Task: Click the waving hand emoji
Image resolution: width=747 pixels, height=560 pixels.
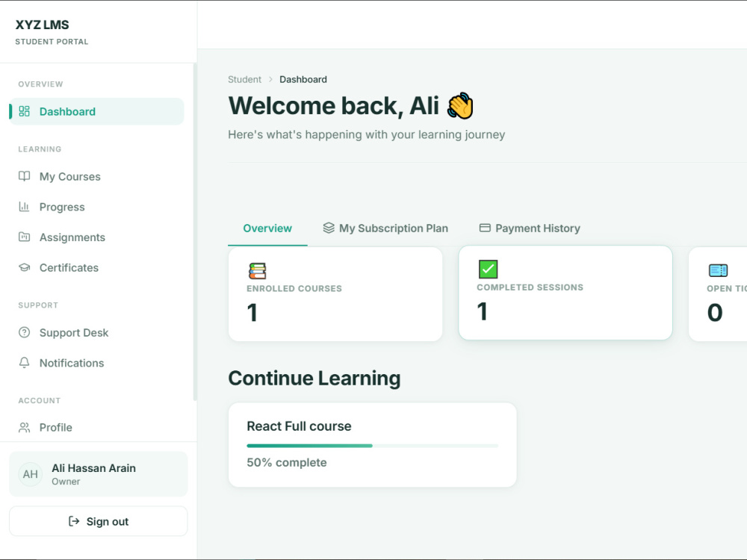Action: click(x=460, y=105)
